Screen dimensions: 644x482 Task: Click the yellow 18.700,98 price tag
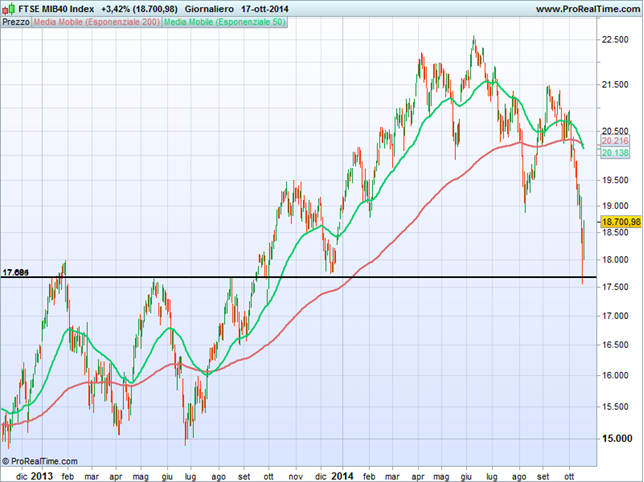click(620, 221)
